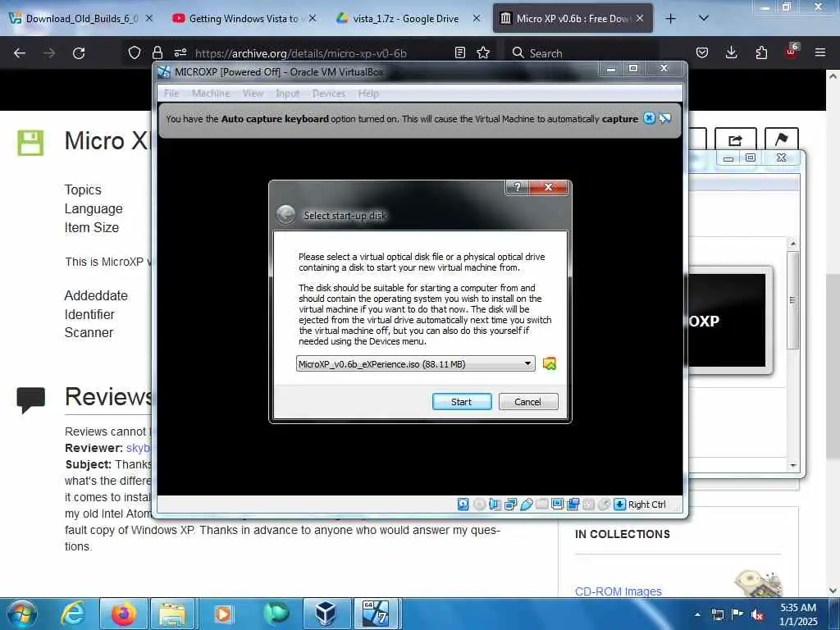Click the site permissions icon in the address bar
The width and height of the screenshot is (840, 630).
(180, 52)
